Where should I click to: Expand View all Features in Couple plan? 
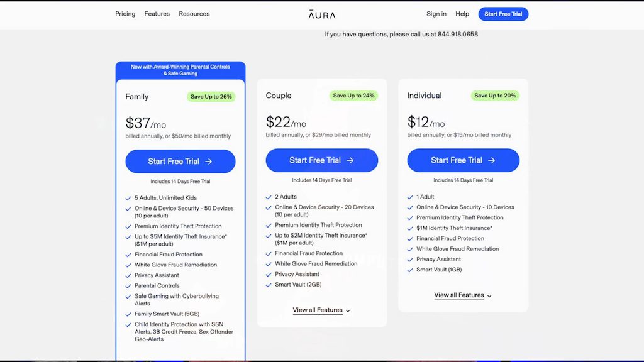318,310
